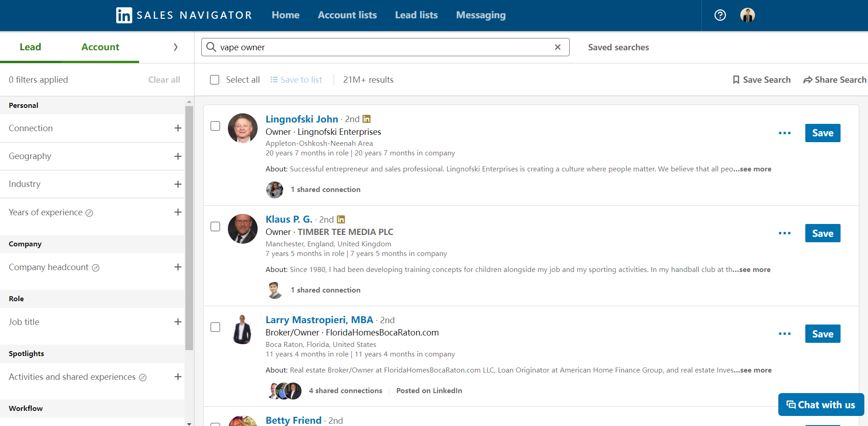Switch to the Account tab
868x426 pixels.
(100, 47)
